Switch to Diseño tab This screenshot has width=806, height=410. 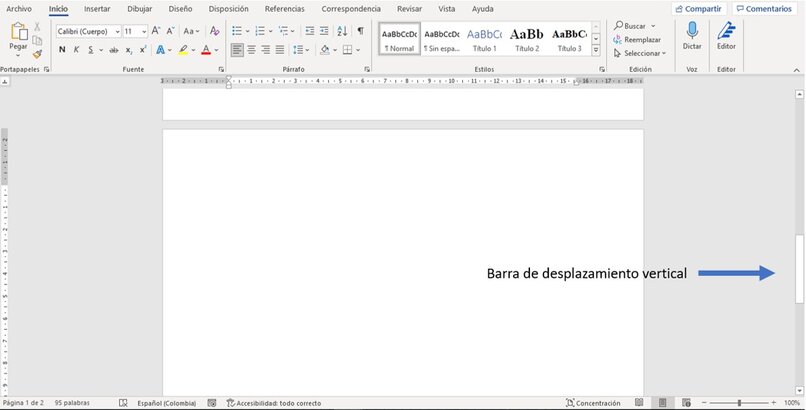point(180,9)
